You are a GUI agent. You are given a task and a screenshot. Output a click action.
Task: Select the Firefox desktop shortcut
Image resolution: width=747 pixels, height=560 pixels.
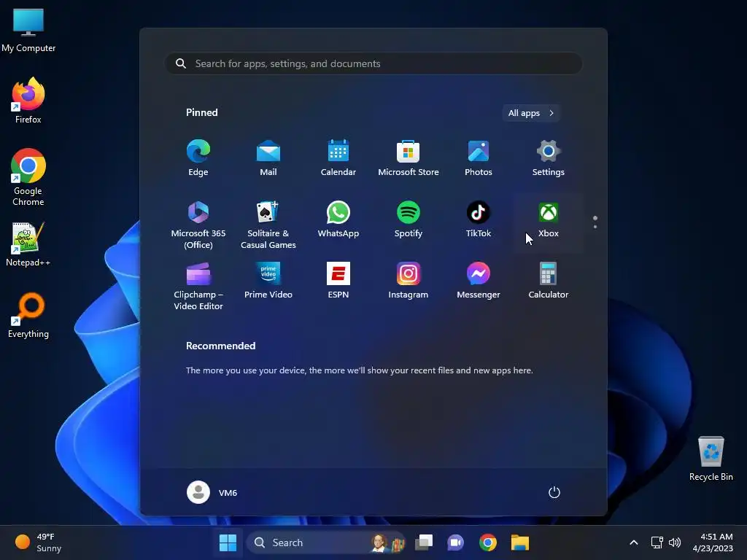pos(28,101)
